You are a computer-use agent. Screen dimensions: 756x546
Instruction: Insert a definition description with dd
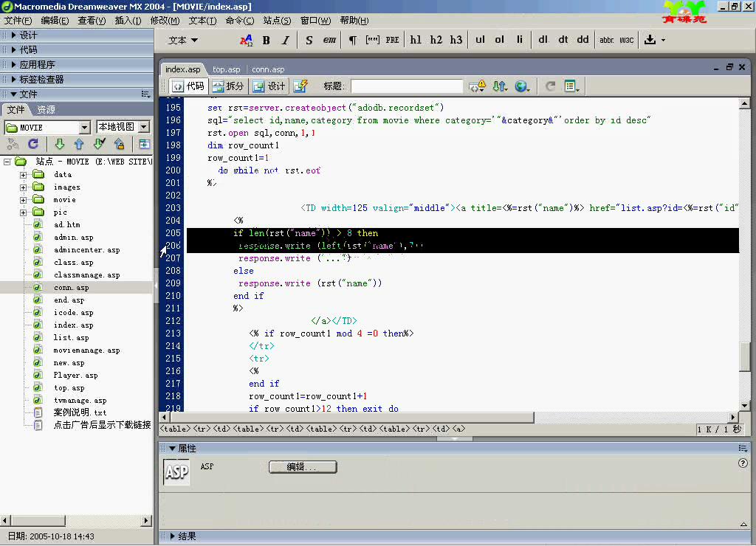tap(583, 40)
